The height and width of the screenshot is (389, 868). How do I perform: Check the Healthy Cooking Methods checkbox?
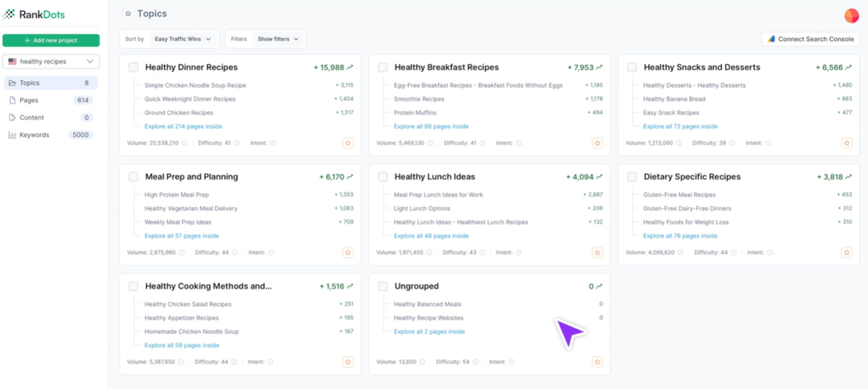click(133, 287)
